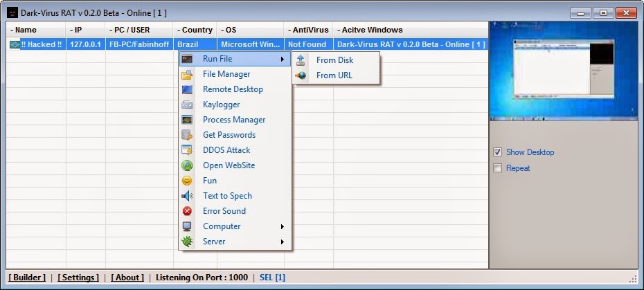
Task: Click the - Country column header
Action: pos(195,30)
